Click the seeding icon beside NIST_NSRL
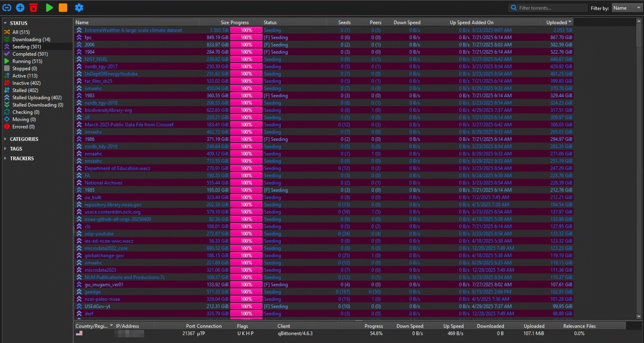Image resolution: width=644 pixels, height=343 pixels. (x=79, y=59)
